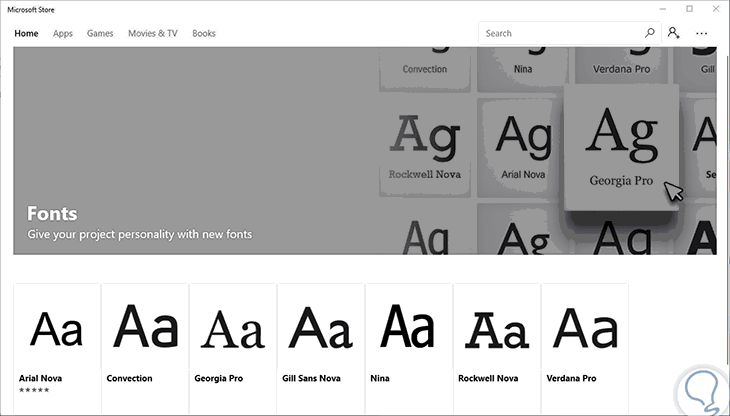Switch to the Games tab

[x=100, y=34]
